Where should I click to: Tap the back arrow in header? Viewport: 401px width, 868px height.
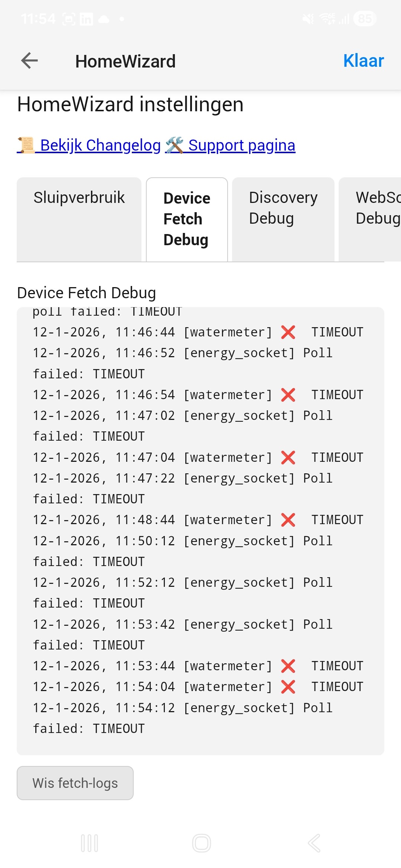(30, 61)
